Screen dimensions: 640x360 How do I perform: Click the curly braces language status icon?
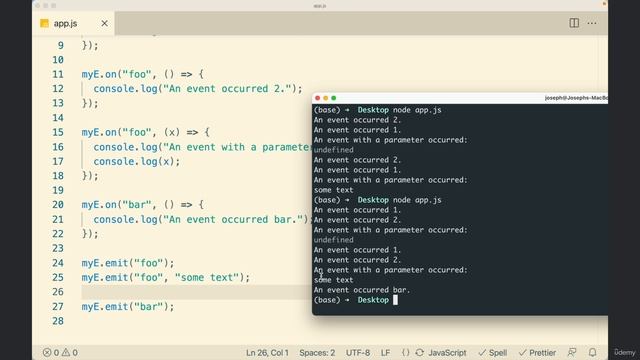pos(405,353)
